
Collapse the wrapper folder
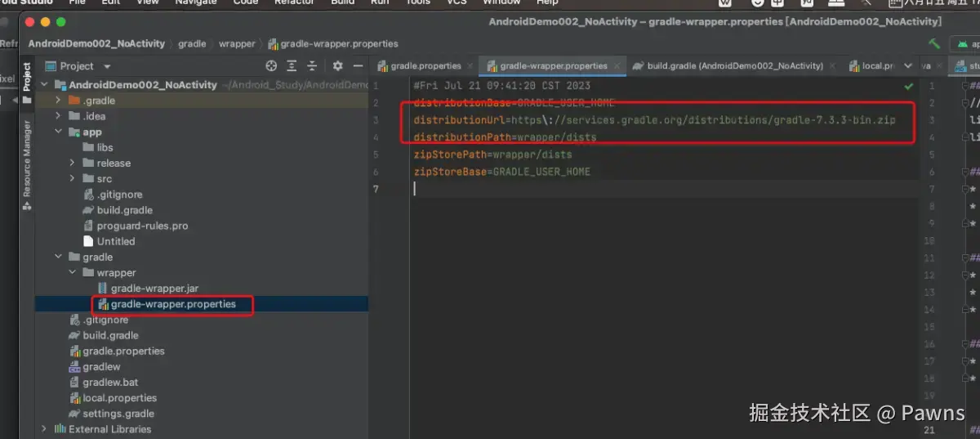pyautogui.click(x=72, y=273)
